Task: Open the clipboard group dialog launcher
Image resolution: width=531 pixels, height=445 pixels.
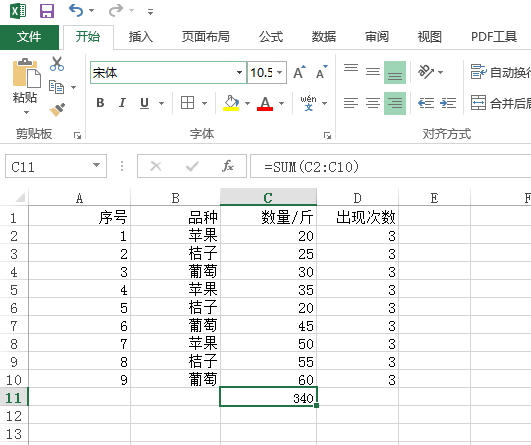Action: tap(78, 135)
